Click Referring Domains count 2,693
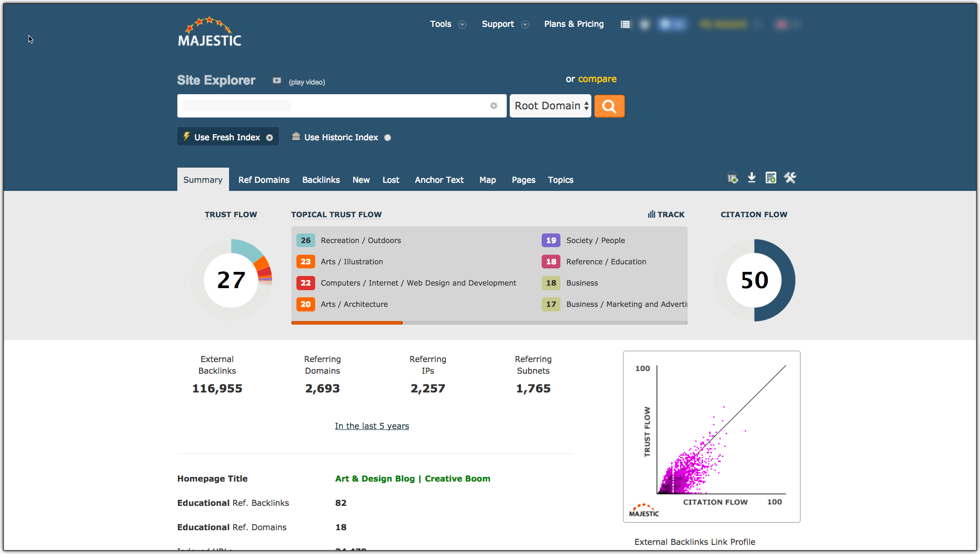This screenshot has width=980, height=554. tap(323, 388)
